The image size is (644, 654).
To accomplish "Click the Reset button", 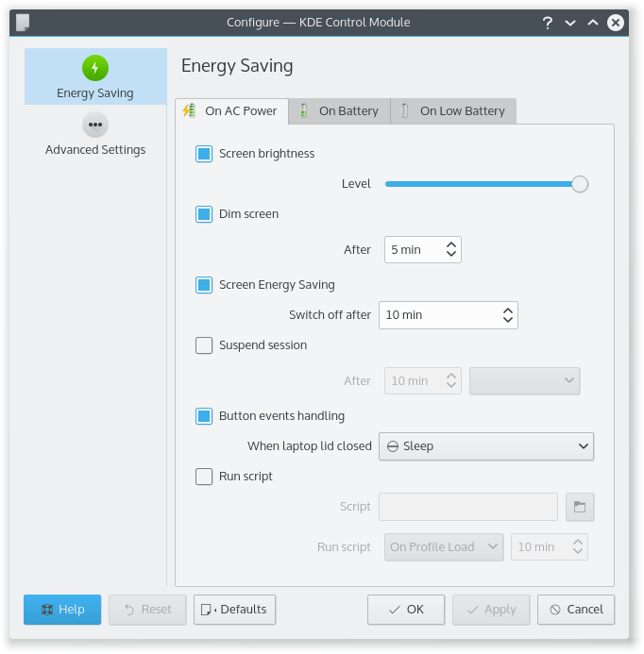I will 147,610.
